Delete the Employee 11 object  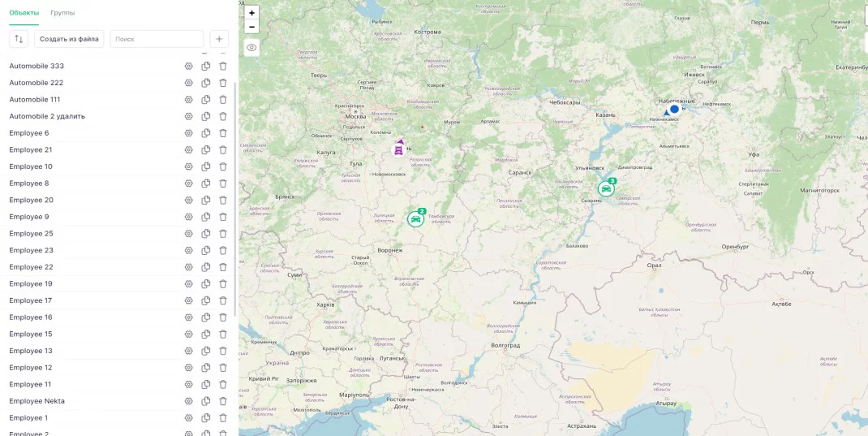223,385
